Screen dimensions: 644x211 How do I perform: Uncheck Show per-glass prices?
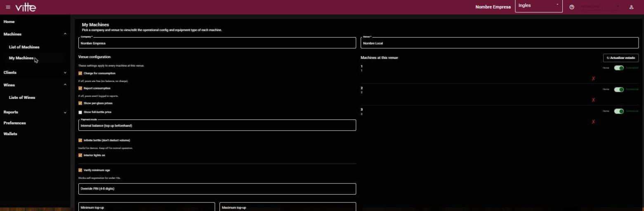tap(80, 103)
